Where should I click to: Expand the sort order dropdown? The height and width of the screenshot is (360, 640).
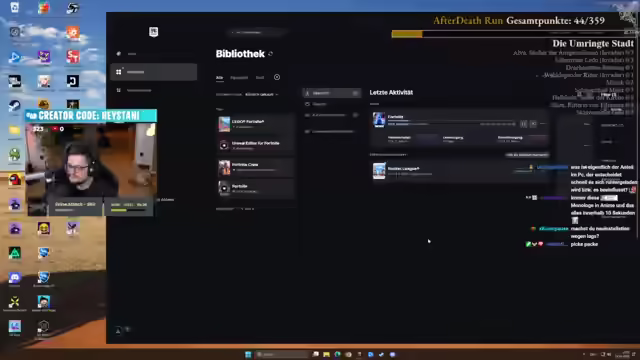coord(262,94)
